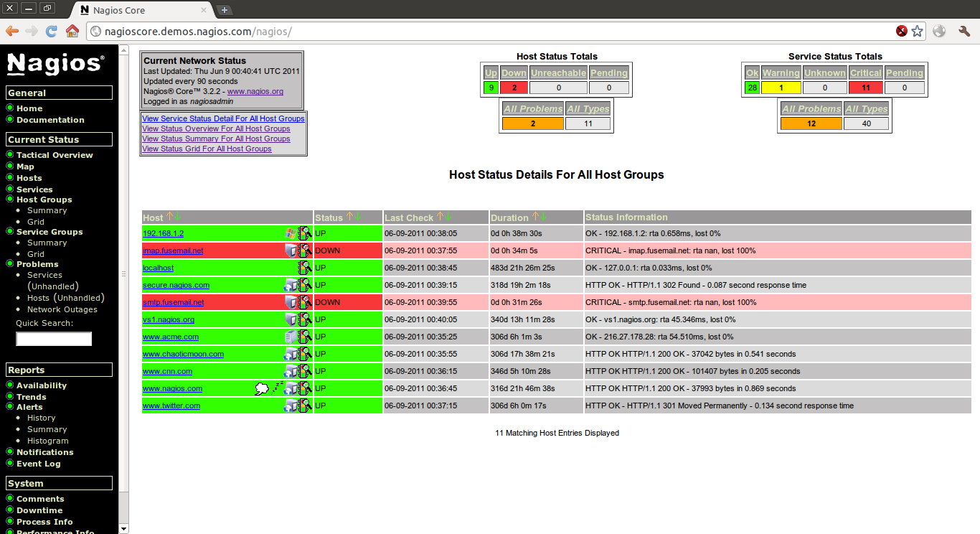Select the Nagios Core browser tab
980x534 pixels.
[143, 10]
